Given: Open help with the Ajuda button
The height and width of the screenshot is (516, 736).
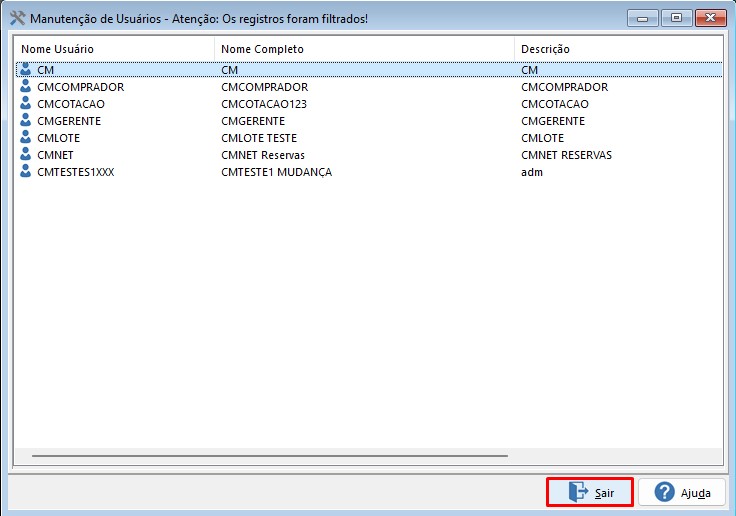Looking at the screenshot, I should [682, 492].
